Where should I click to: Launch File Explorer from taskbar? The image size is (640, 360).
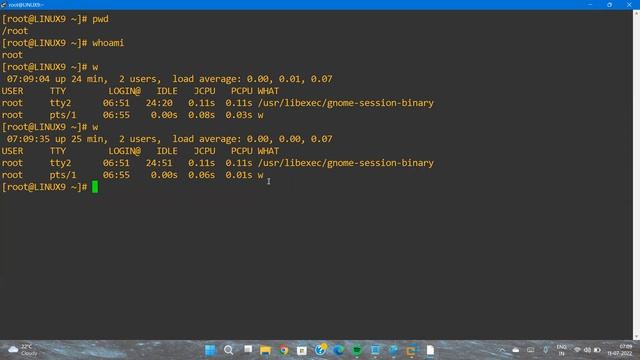click(265, 350)
